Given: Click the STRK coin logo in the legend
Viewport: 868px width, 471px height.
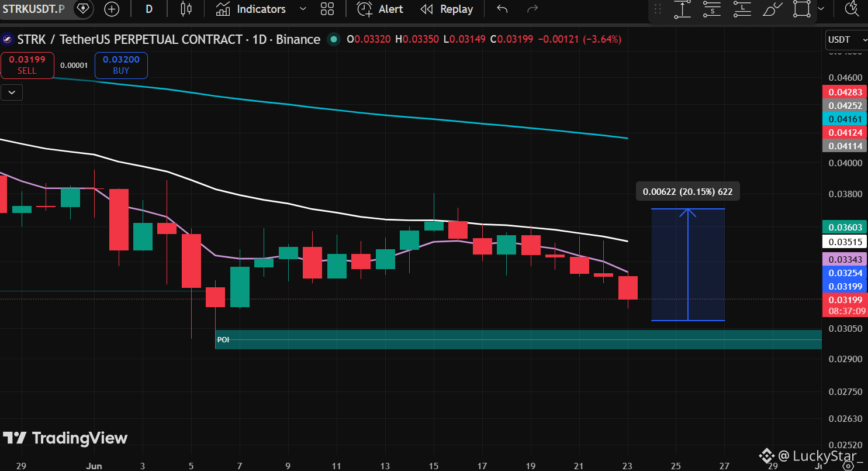Looking at the screenshot, I should pos(8,40).
